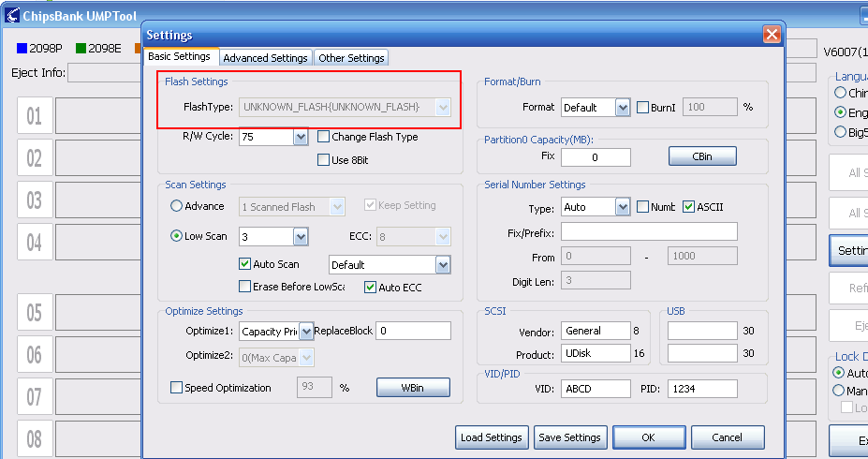Click the Fix/Prefix input field
This screenshot has height=459, width=868.
(x=649, y=231)
